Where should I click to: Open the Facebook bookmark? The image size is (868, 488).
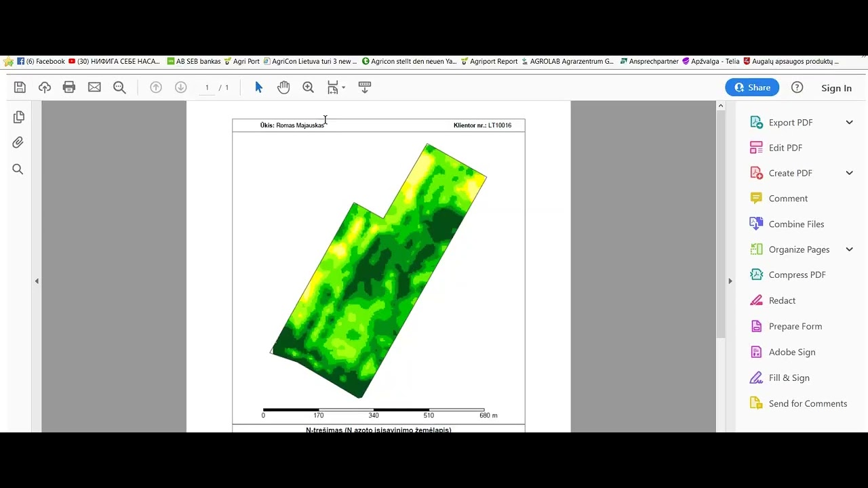[x=41, y=62]
